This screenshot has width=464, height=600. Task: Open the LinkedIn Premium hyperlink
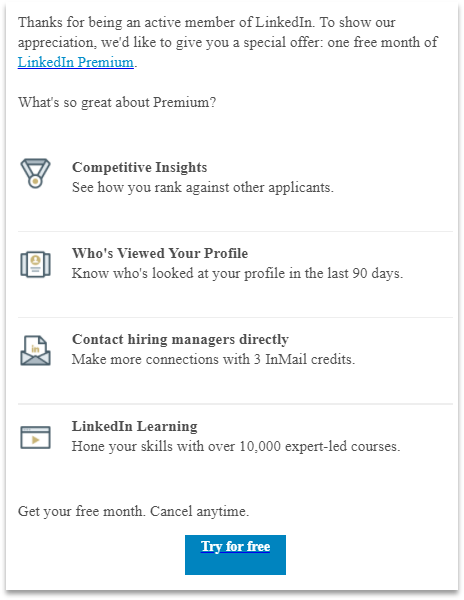76,62
